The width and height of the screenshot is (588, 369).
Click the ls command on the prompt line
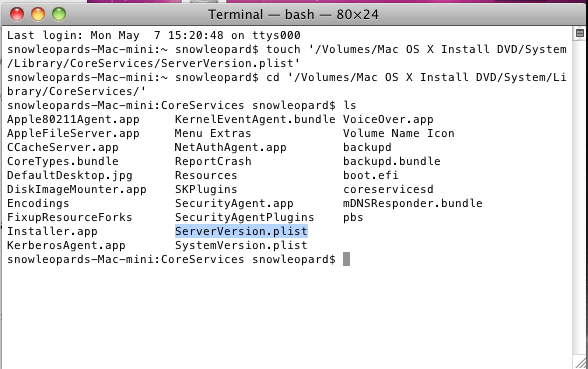coord(350,105)
